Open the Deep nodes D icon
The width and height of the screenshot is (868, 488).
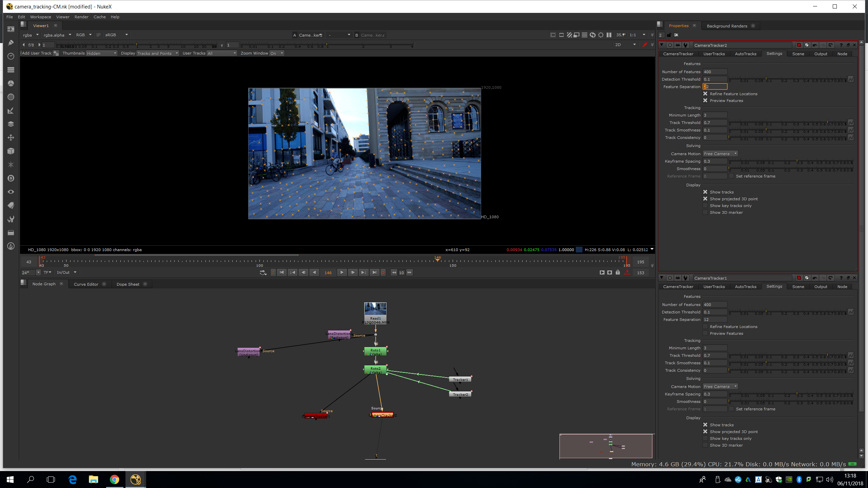(x=11, y=178)
